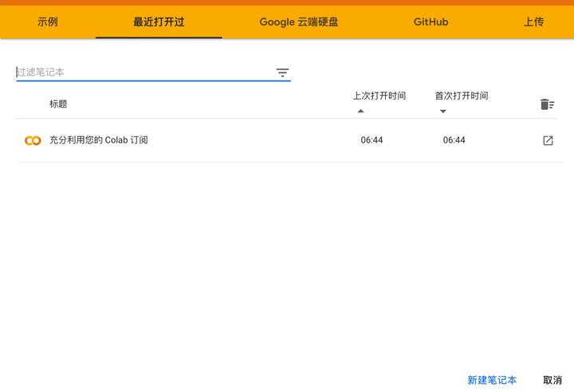Open the 上传 tab
Screen dimensions: 574x392
coord(533,22)
